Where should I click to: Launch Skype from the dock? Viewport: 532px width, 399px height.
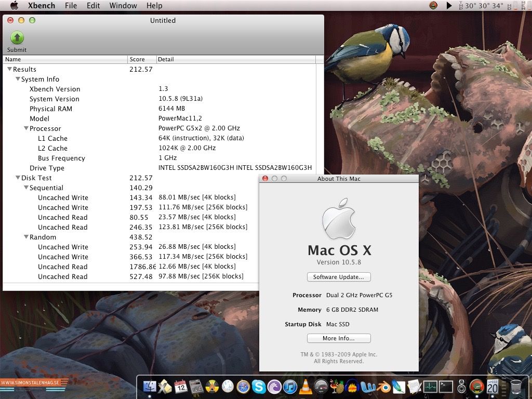point(259,387)
